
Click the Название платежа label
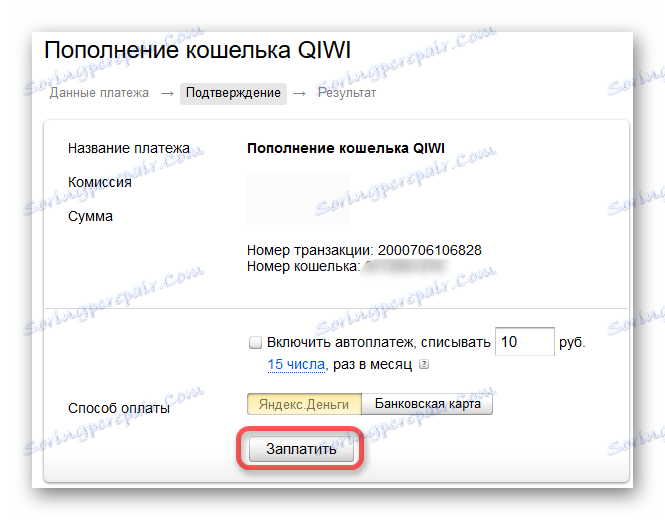click(129, 148)
